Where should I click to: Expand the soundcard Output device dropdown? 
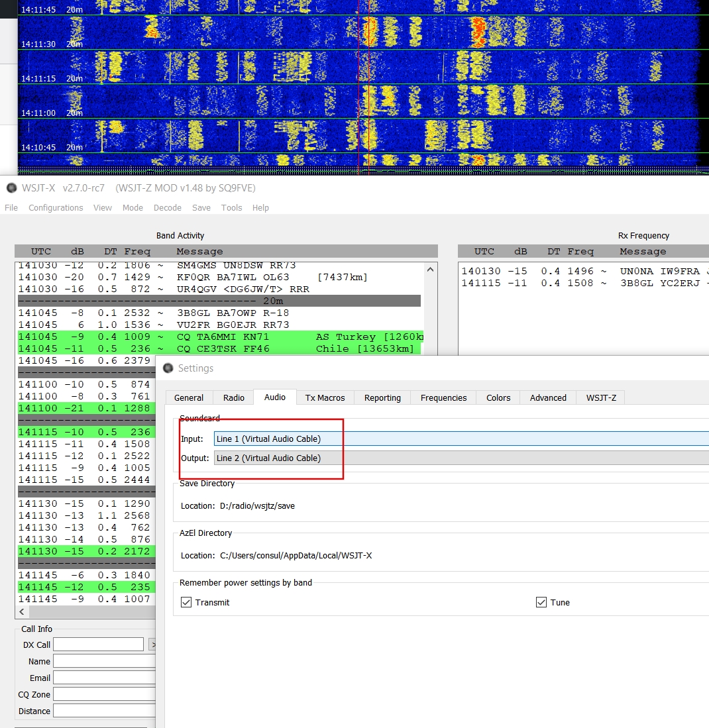click(461, 458)
